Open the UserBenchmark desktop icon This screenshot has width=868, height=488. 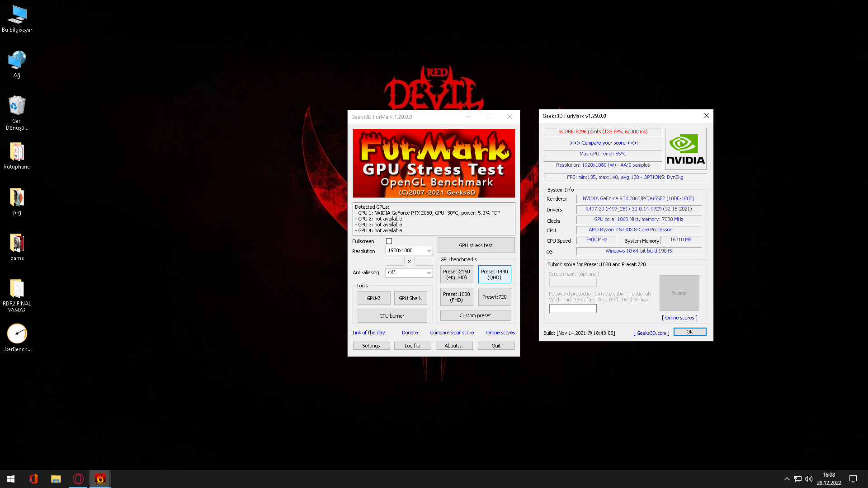(17, 334)
